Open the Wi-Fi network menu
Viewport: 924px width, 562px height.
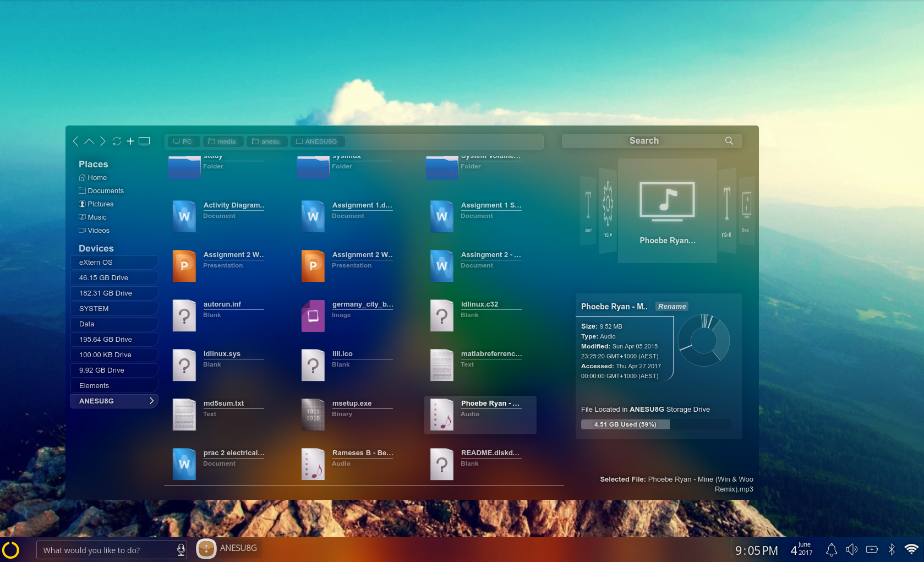pos(911,549)
